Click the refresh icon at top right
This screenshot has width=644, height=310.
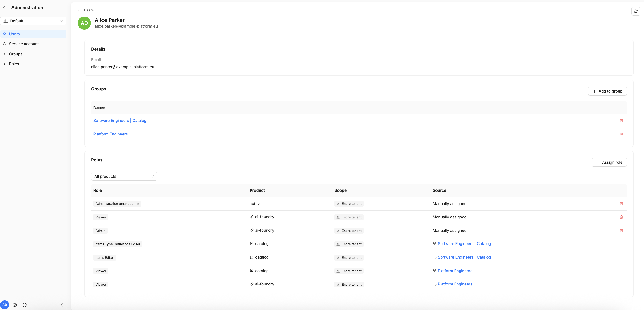coord(636,11)
